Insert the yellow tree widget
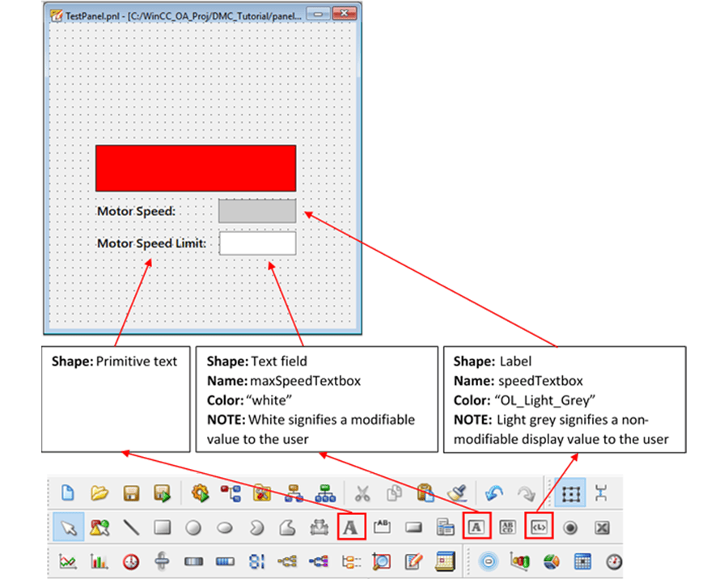Viewport: 728px width, 579px height. (x=287, y=562)
